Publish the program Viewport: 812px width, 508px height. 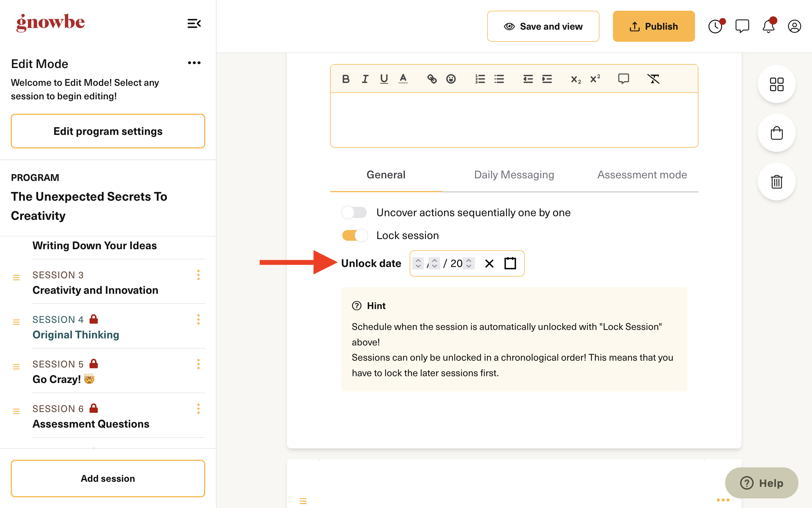[654, 26]
